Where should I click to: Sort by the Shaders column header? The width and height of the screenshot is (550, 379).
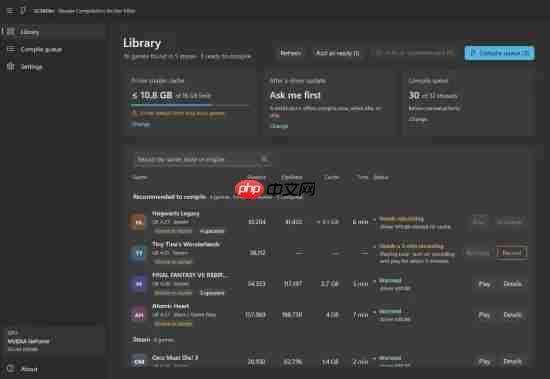point(256,177)
